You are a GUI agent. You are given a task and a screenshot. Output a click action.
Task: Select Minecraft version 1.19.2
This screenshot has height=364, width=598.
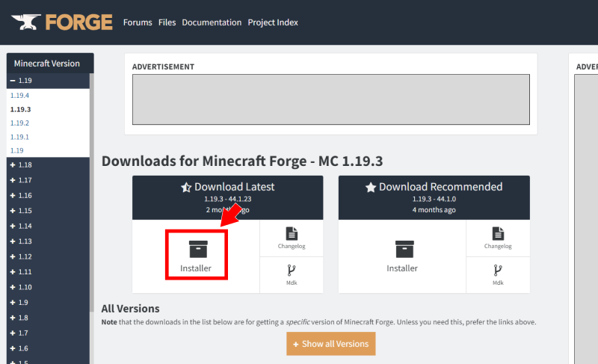20,123
